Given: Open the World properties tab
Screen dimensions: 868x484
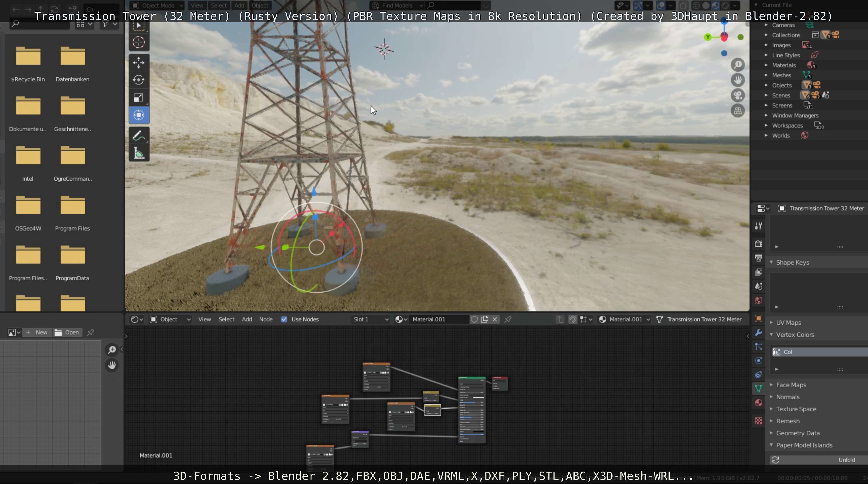Looking at the screenshot, I should click(x=759, y=300).
